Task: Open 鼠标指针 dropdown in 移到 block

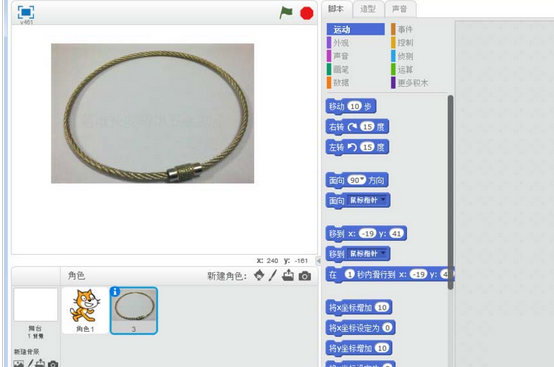Action: [383, 253]
